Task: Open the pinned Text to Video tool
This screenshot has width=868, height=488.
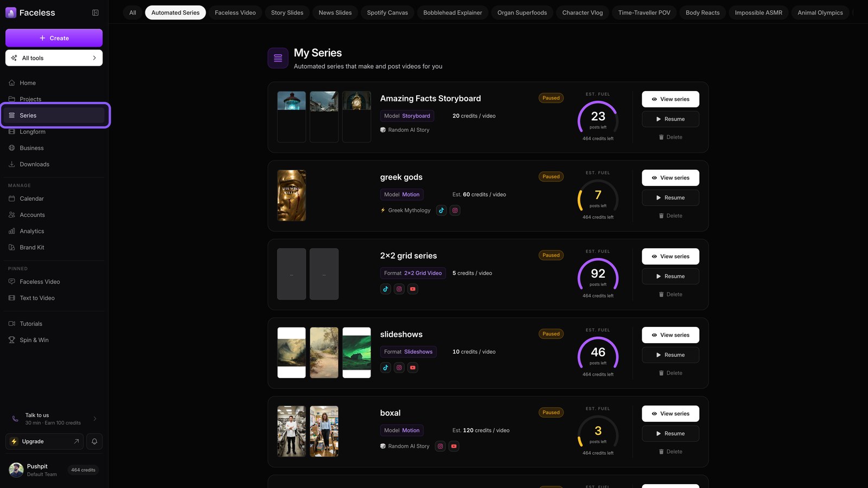Action: tap(54, 298)
